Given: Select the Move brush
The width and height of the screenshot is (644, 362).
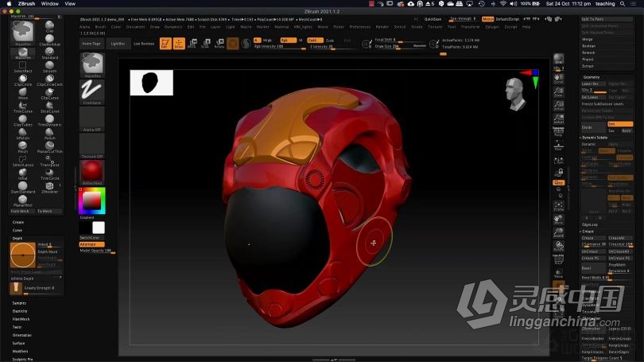Looking at the screenshot, I should [23, 93].
